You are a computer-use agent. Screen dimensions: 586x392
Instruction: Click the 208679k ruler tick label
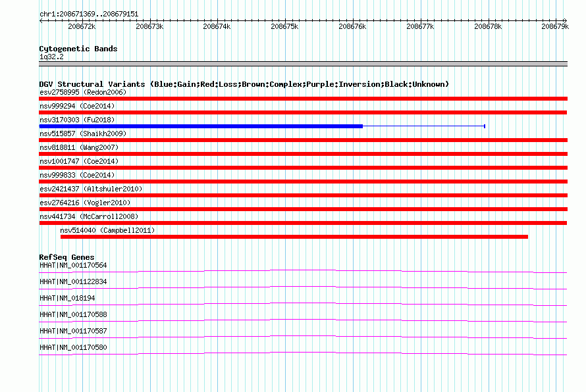click(555, 26)
